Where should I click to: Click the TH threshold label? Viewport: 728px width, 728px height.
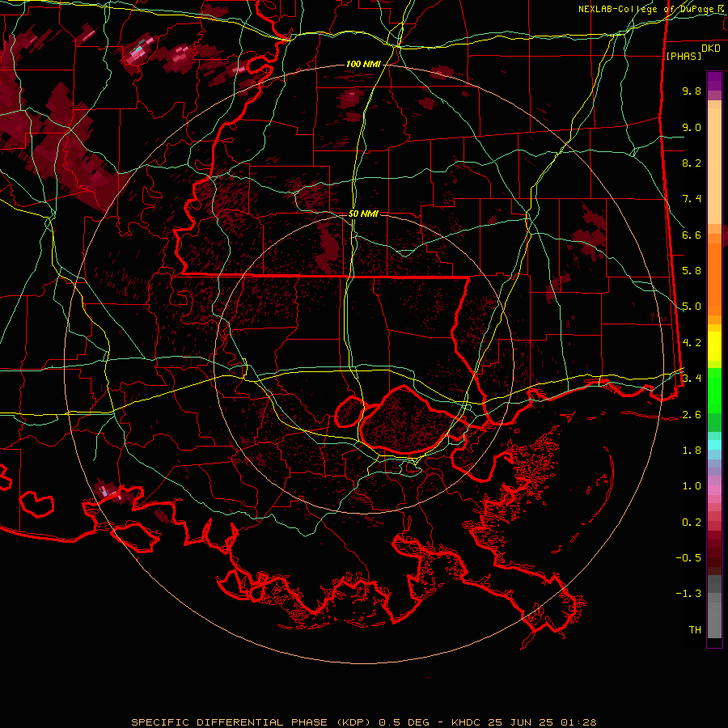click(695, 630)
